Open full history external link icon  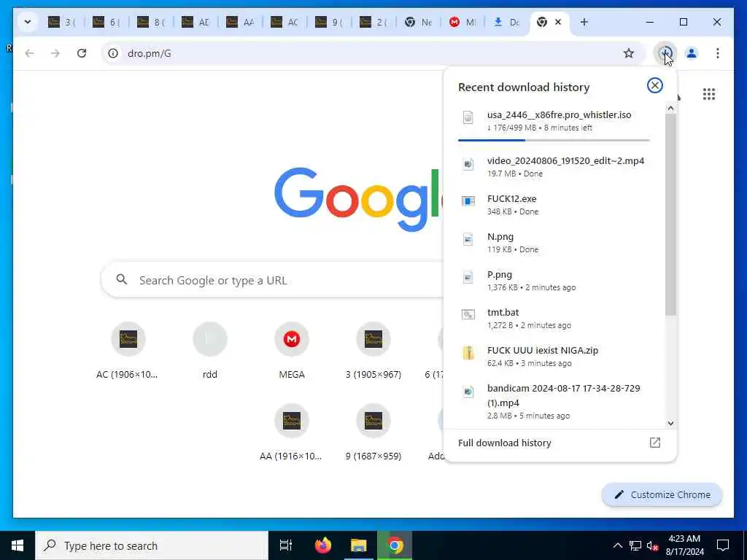click(x=655, y=443)
